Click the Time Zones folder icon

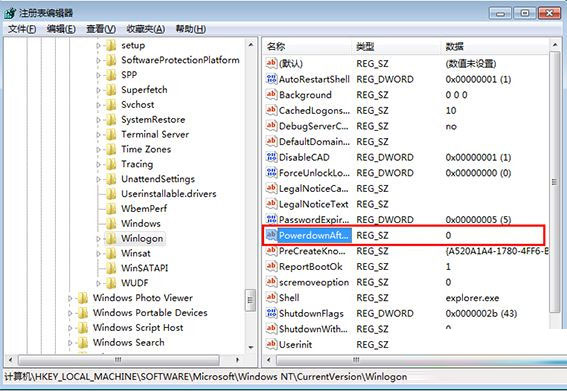(x=111, y=149)
